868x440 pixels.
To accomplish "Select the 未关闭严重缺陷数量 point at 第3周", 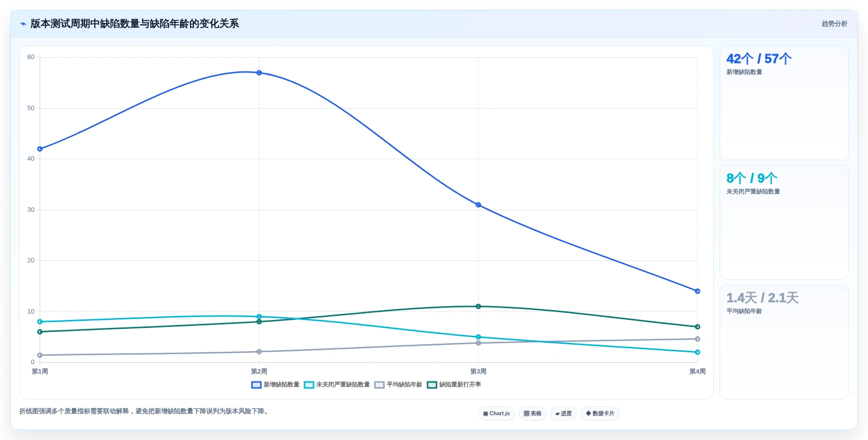I will click(478, 337).
